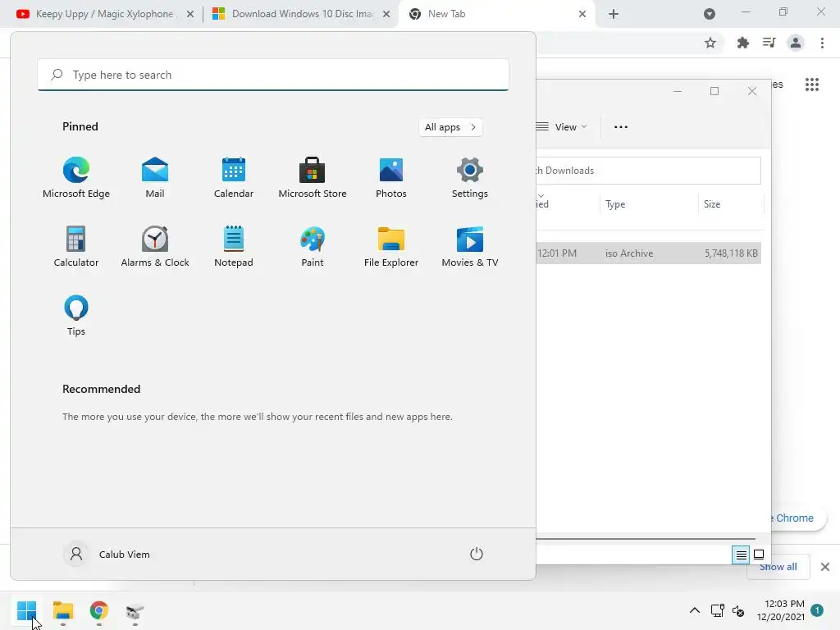Switch File Explorer to large thumbnails view
This screenshot has width=840, height=630.
pos(759,555)
